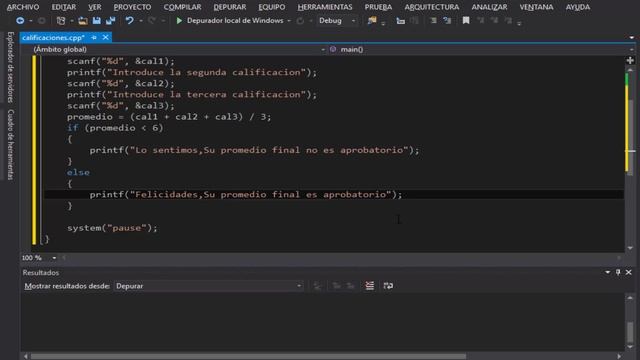Open the main() member dropdown
This screenshot has width=640, height=360.
(481, 49)
